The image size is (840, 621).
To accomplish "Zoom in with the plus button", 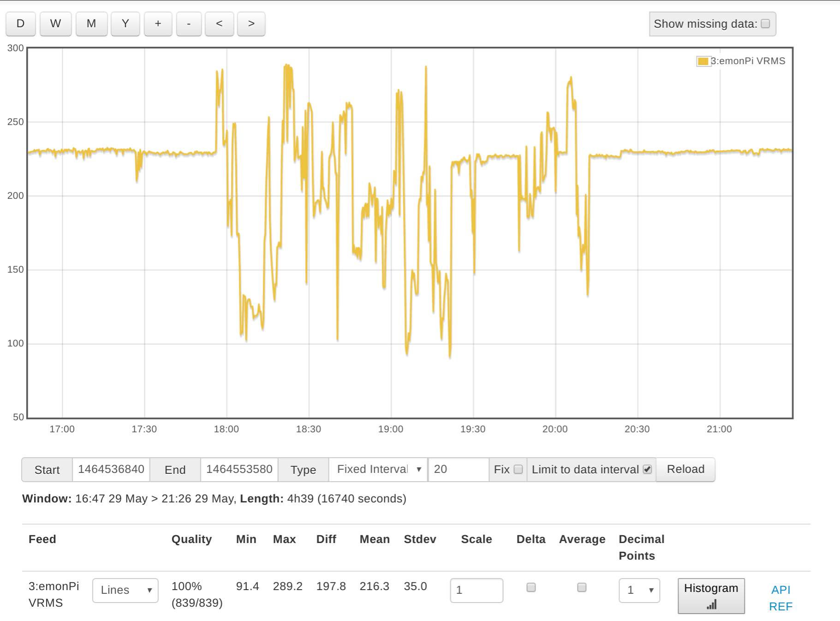I will [158, 24].
